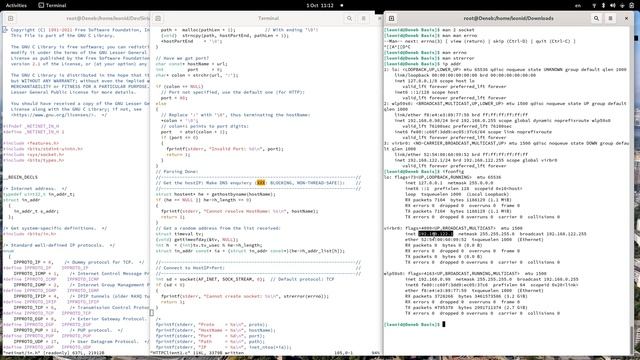Click the '/* Standard well-defined IP protocols. */' comment

59,245
